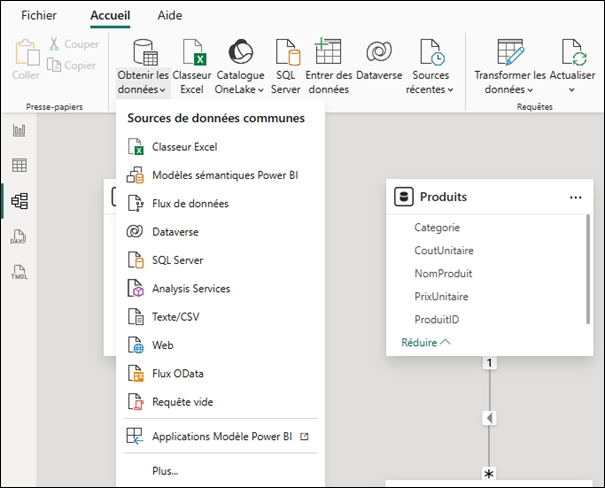Screen dimensions: 605x488
Task: Select the ProduitID field
Action: 437,319
